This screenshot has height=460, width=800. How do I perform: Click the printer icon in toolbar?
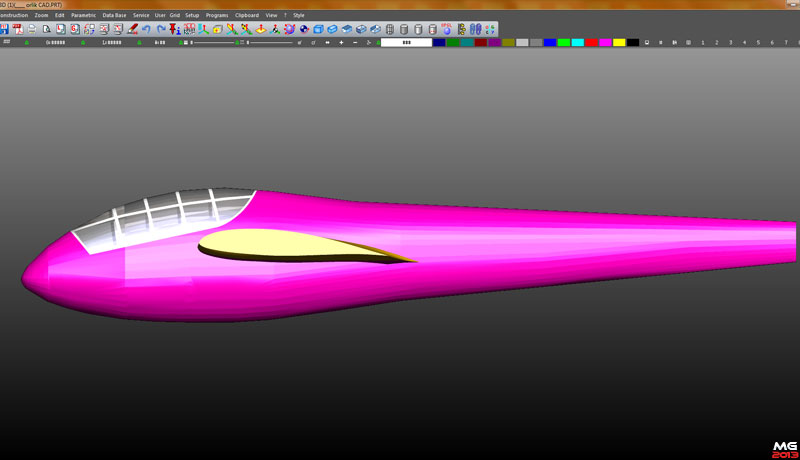coord(32,29)
